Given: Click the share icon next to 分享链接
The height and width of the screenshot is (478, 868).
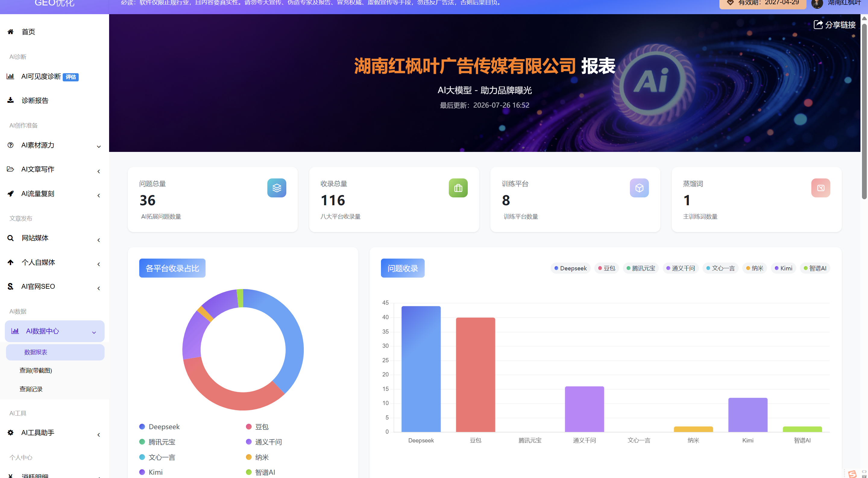Looking at the screenshot, I should (x=818, y=25).
